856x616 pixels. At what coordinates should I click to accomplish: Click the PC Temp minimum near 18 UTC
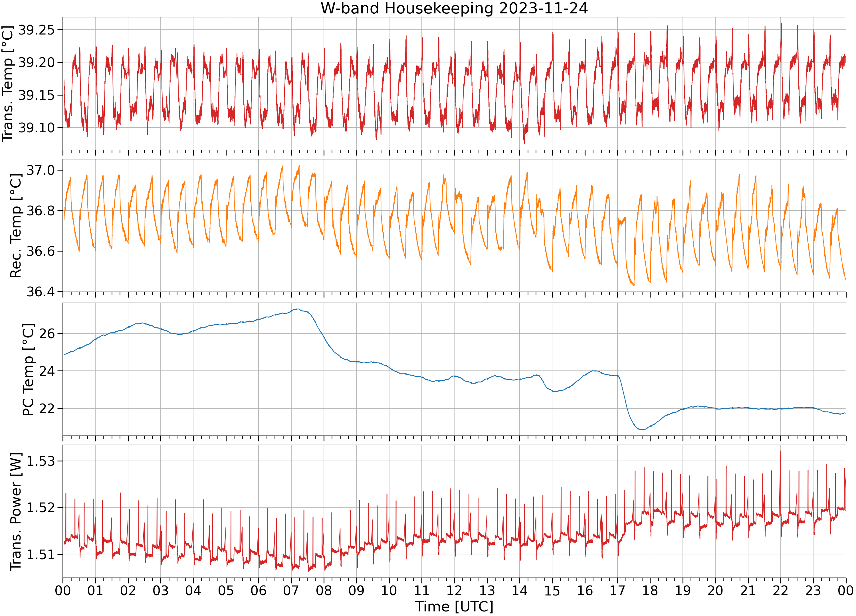(643, 429)
